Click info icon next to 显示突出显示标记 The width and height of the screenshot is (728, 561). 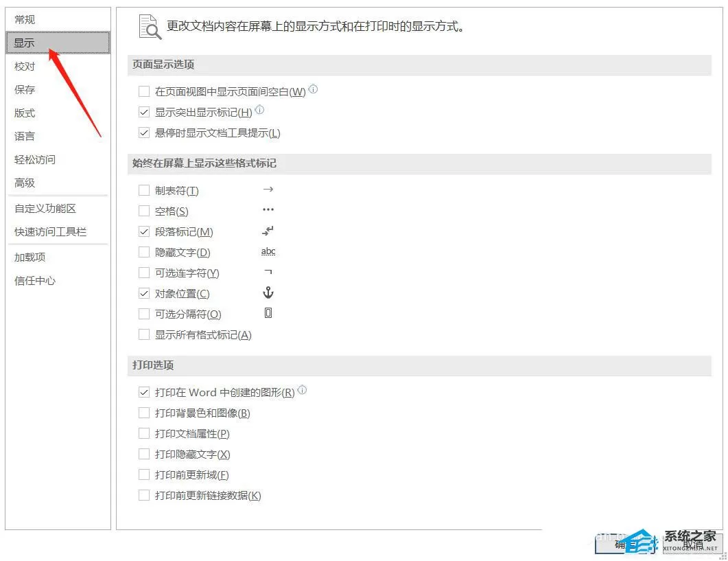[259, 110]
